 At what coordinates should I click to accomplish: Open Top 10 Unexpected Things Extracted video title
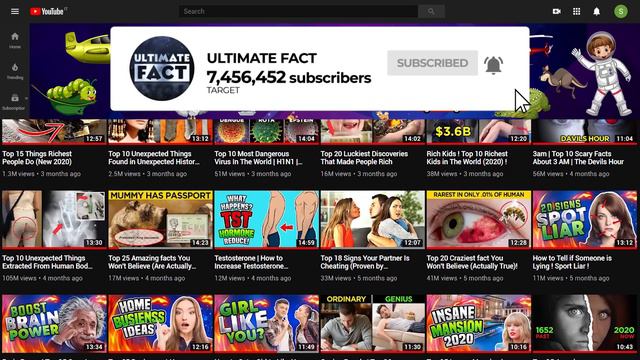tap(47, 262)
